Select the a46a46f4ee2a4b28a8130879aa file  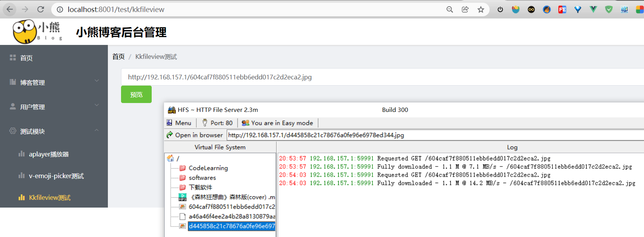[232, 216]
